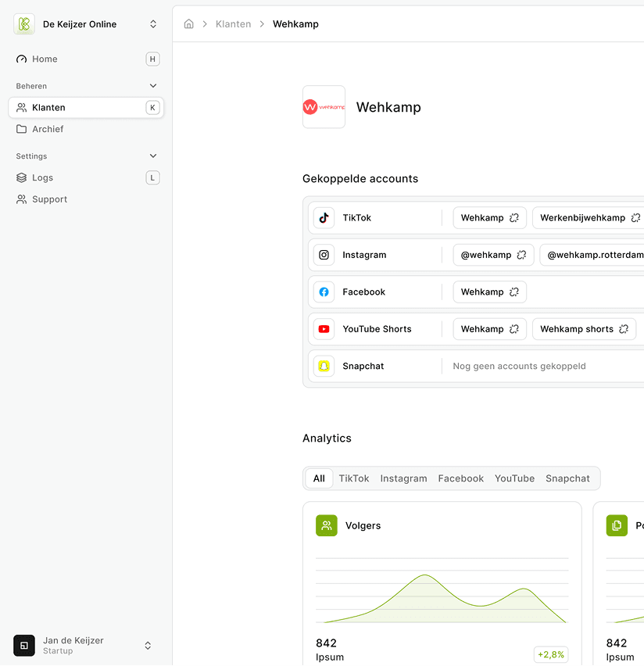Screen dimensions: 644x666
Task: Go to Archief in sidebar
Action: tap(48, 129)
